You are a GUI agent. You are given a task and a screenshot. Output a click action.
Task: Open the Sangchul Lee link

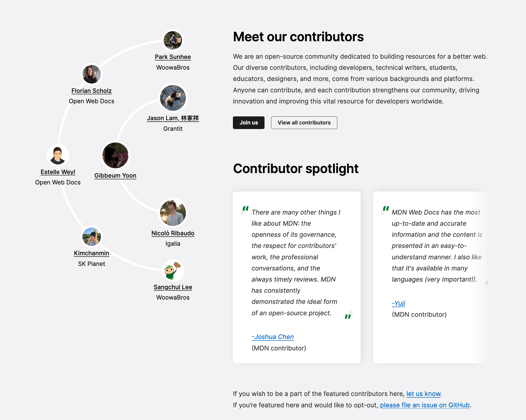point(173,287)
